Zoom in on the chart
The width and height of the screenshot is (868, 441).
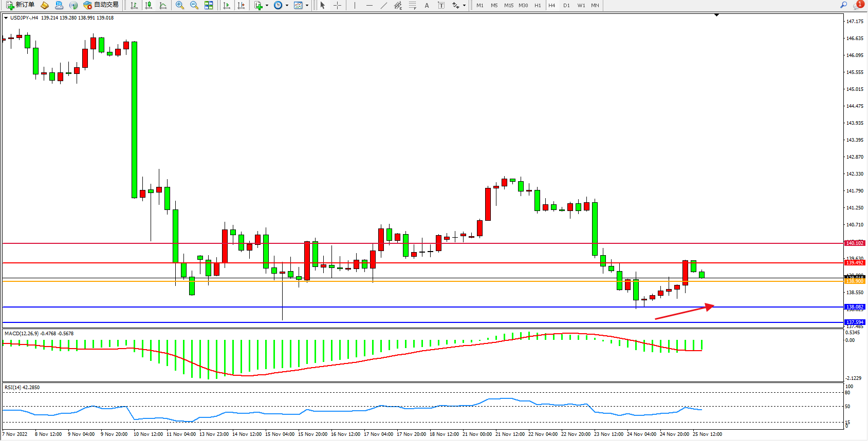coord(180,5)
